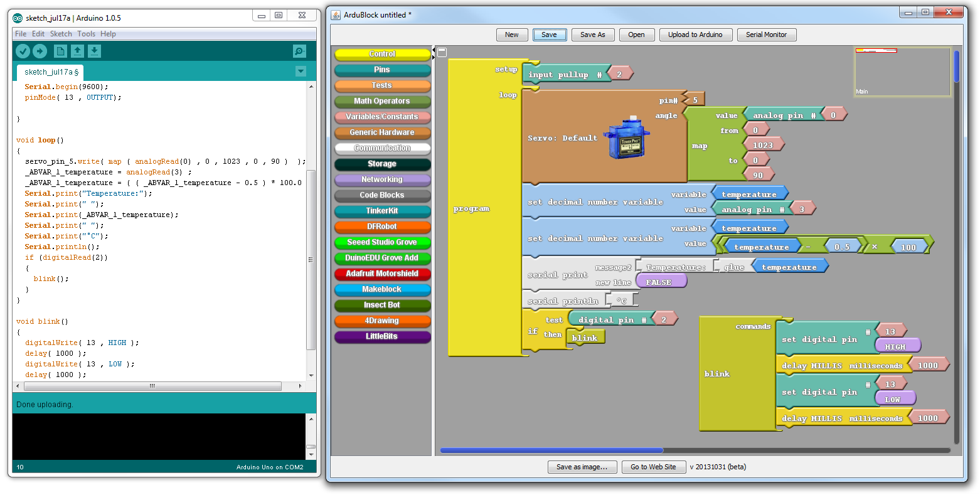Expand the Math Operators block drawer
Viewport: 980px width, 495px height.
coord(382,101)
